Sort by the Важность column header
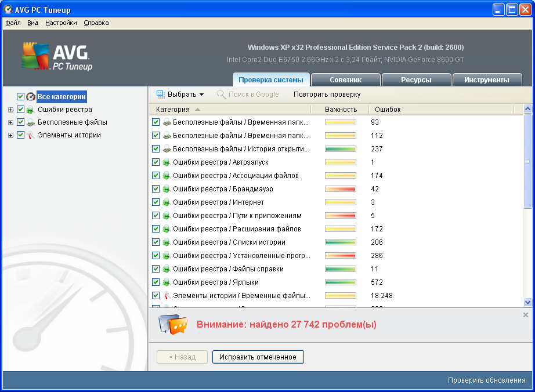The width and height of the screenshot is (535, 392). point(340,110)
